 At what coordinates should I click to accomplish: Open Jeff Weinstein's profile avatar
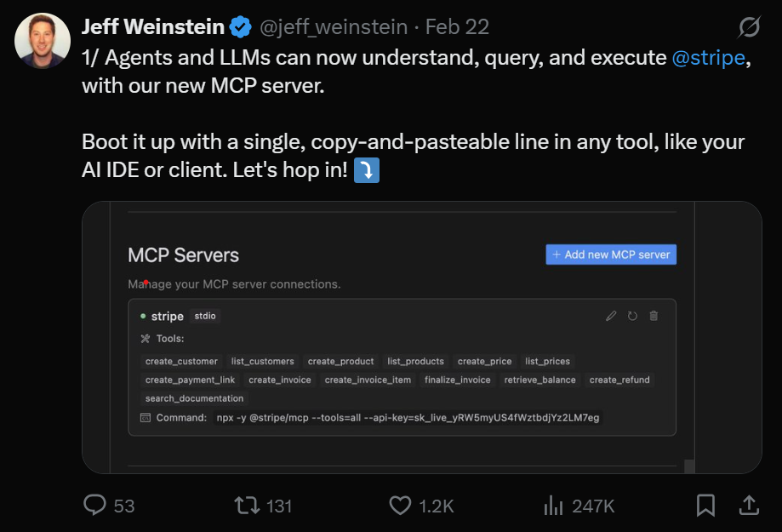pos(43,40)
